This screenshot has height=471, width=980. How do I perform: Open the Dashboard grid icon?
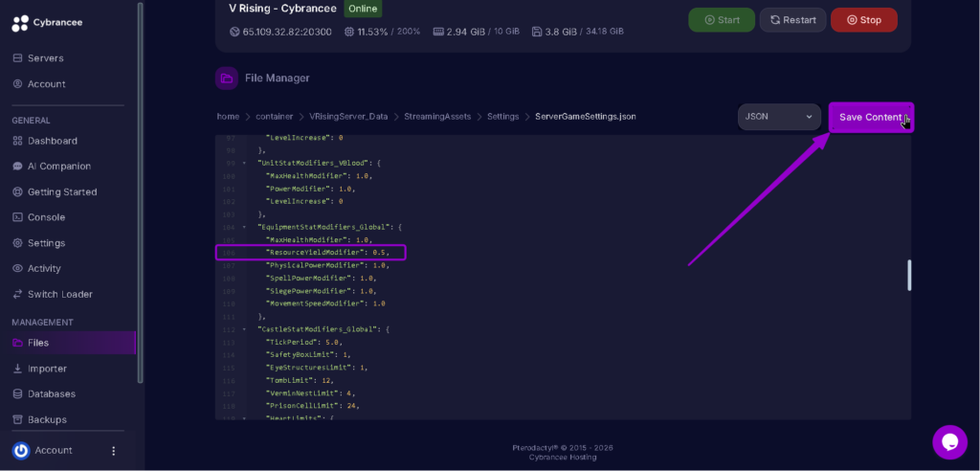(17, 141)
